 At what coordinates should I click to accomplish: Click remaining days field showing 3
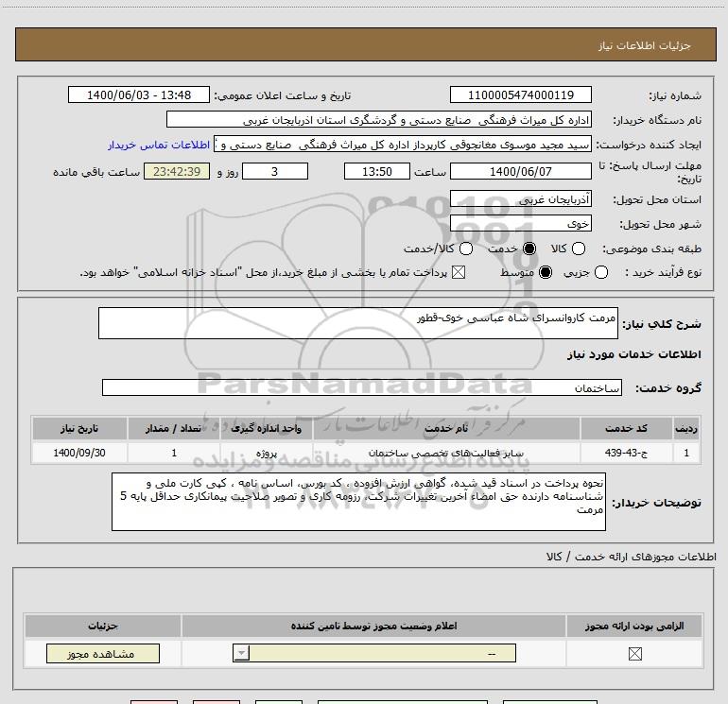[x=275, y=171]
